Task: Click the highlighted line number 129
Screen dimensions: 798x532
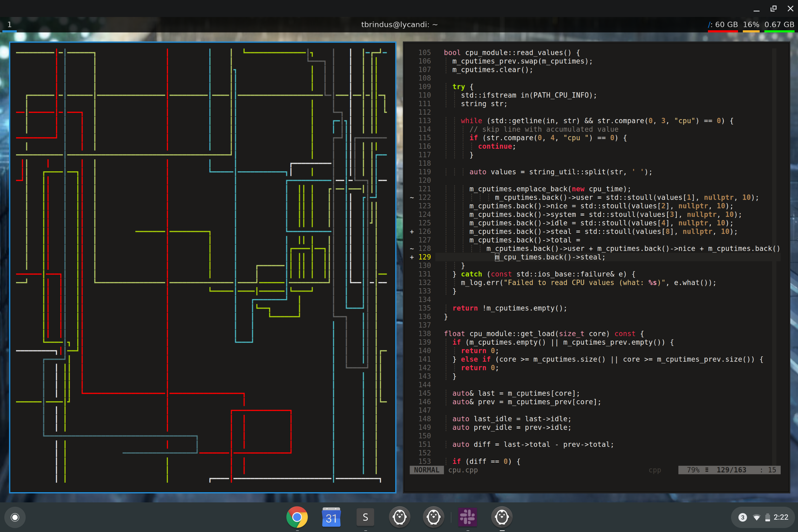Action: click(424, 257)
